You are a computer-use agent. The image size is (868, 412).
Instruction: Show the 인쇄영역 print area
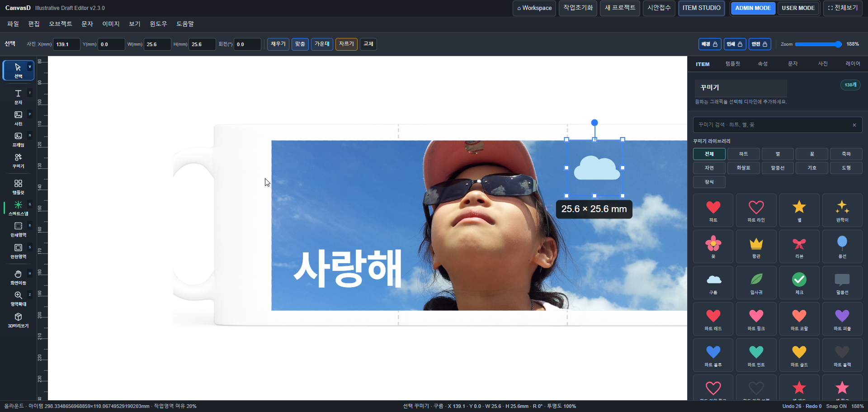point(19,229)
